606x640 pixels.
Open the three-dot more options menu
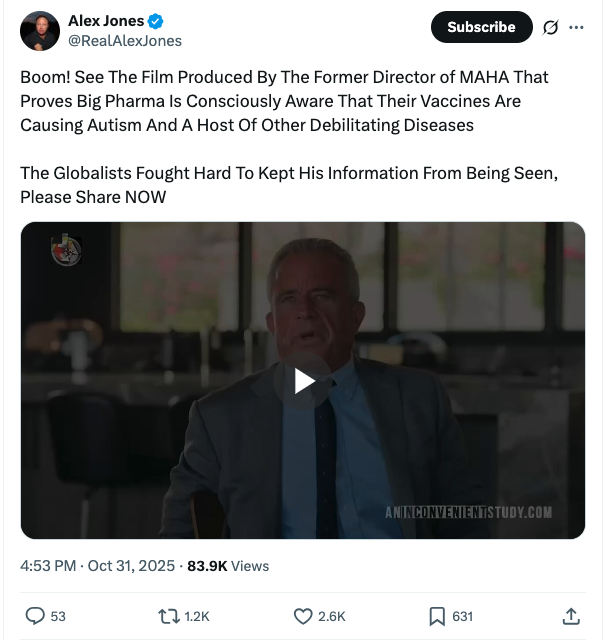tap(576, 27)
